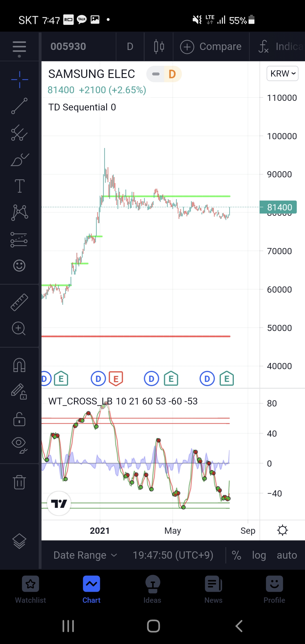
Task: Expand the Date Range menu
Action: tap(85, 555)
